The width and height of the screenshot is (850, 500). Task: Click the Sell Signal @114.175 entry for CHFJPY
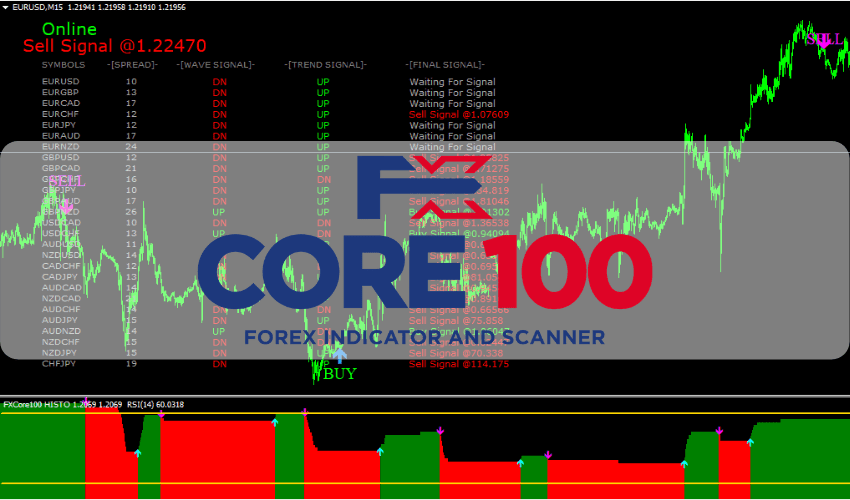[459, 364]
